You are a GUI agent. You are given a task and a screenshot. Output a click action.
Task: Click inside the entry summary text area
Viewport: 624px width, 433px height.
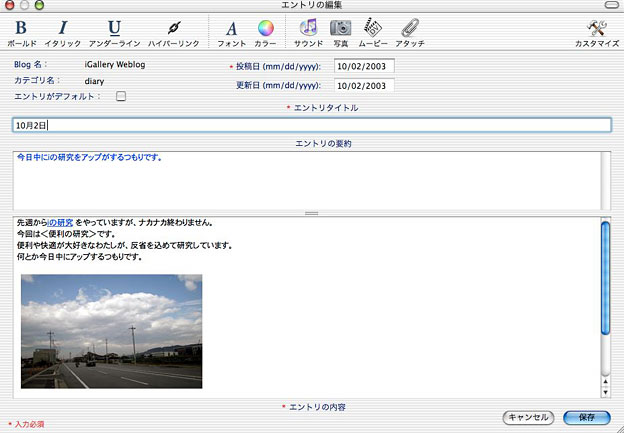click(306, 181)
